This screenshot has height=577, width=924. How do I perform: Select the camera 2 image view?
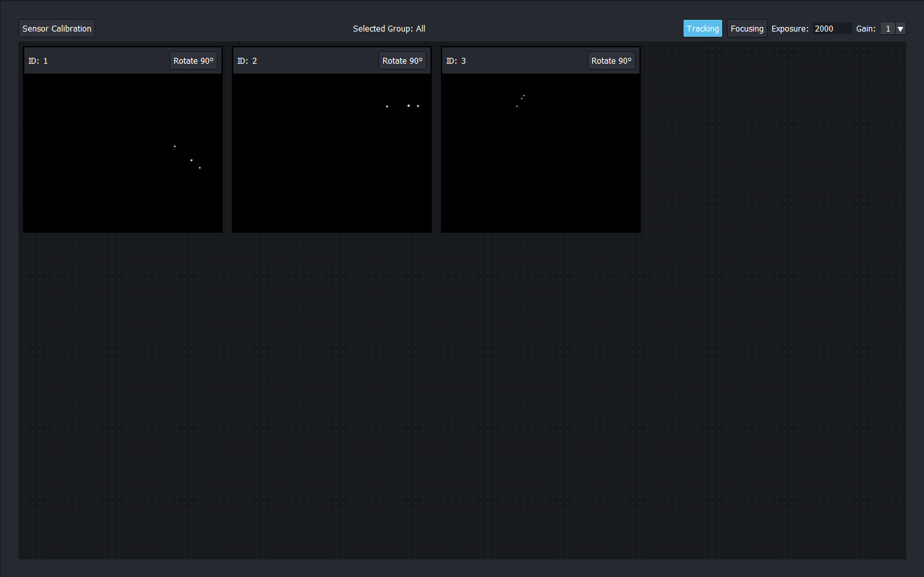332,152
